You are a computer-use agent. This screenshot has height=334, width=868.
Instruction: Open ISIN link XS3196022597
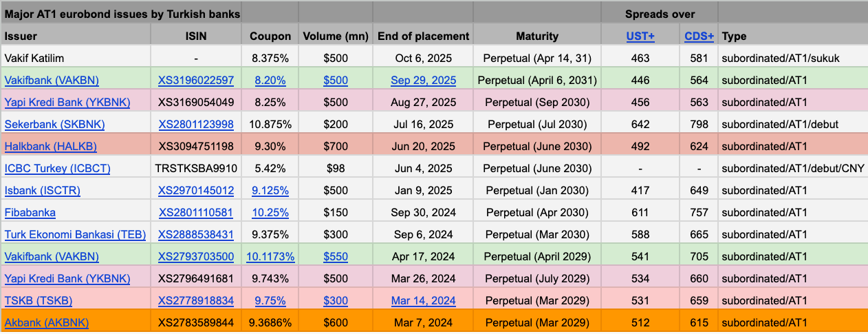click(x=196, y=81)
